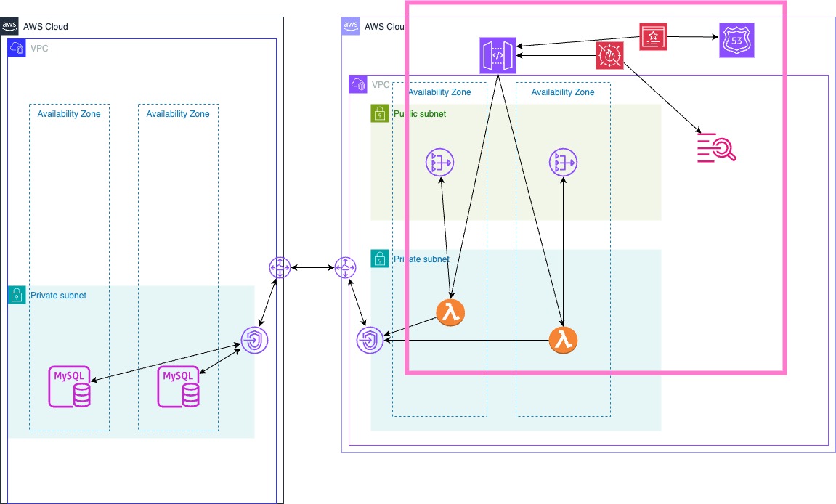The width and height of the screenshot is (836, 504).
Task: Click 'Availability Zone' label above upper Lambda zone
Action: pyautogui.click(x=439, y=92)
